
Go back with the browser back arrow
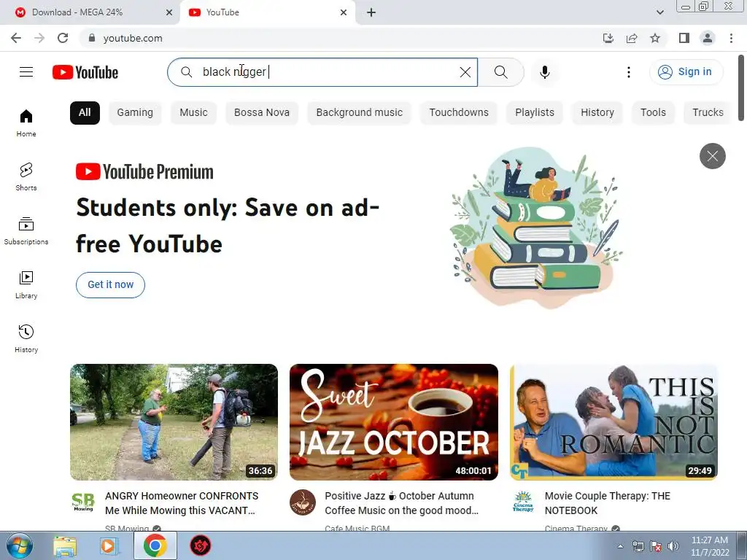tap(16, 38)
